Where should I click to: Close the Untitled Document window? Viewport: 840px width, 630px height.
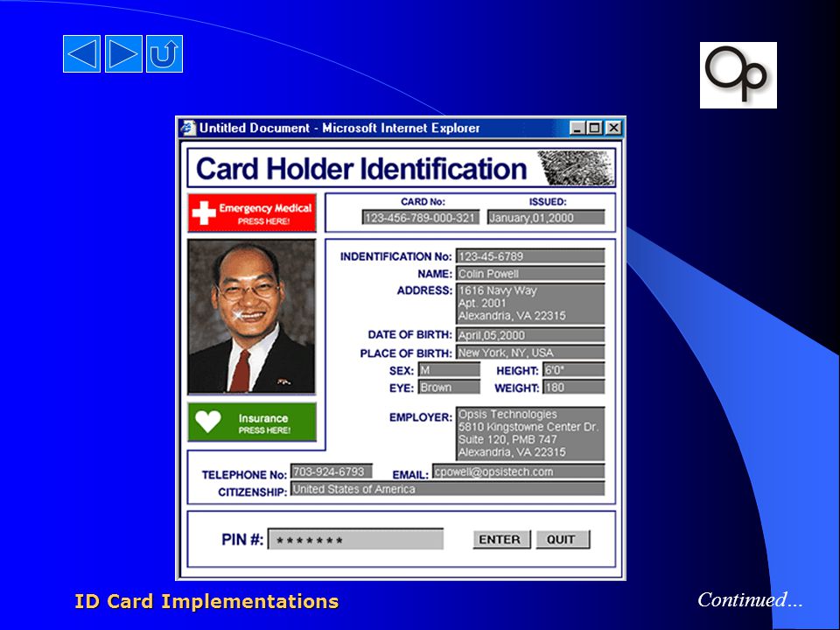[613, 128]
